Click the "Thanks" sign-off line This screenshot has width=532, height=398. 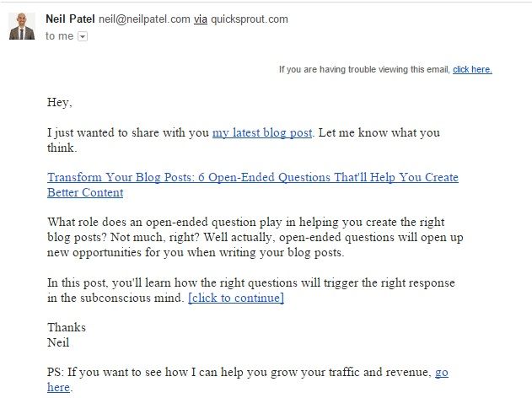(66, 327)
